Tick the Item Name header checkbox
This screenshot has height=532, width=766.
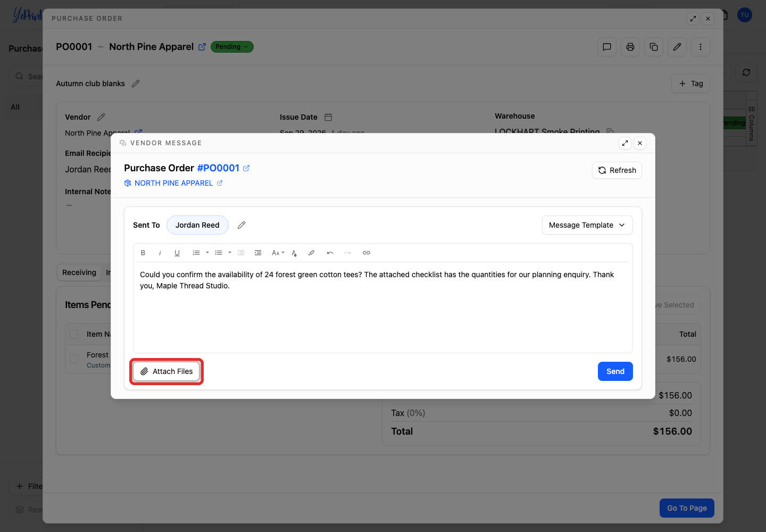(74, 334)
